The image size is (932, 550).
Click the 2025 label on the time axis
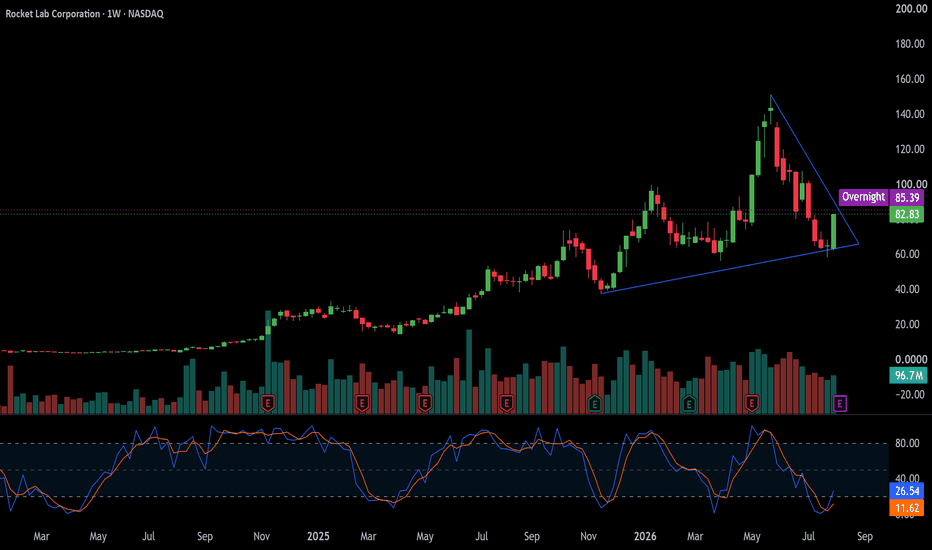[318, 536]
